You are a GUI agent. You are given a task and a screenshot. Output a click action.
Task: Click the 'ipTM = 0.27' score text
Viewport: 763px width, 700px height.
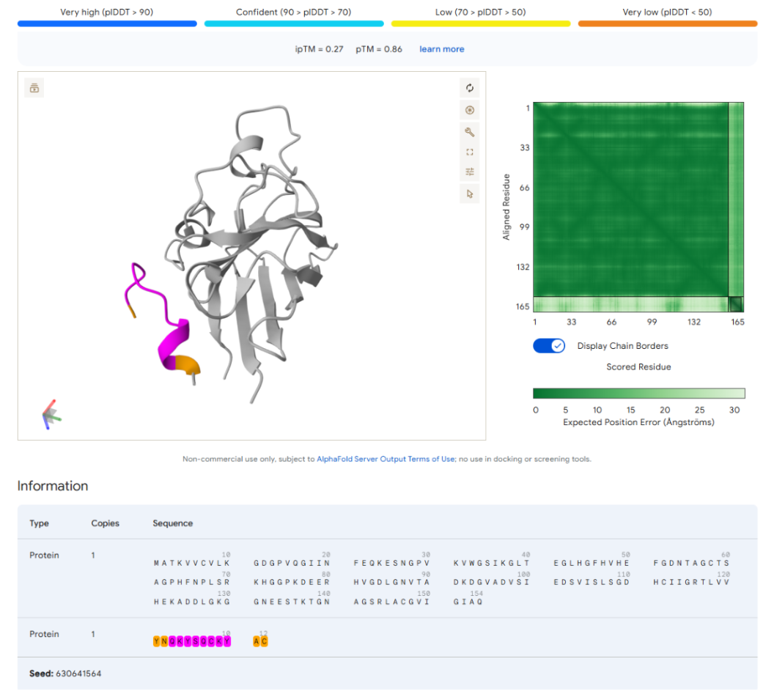pos(320,49)
